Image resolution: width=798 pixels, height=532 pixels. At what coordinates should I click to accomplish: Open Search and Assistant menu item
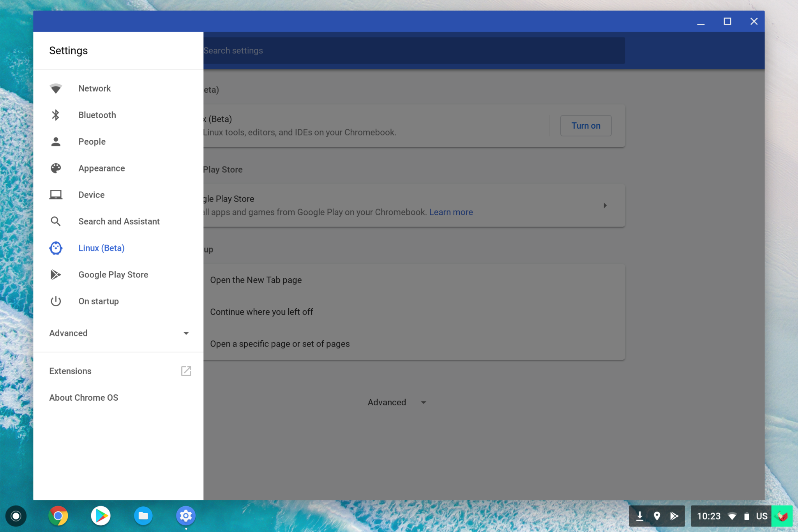[118, 221]
